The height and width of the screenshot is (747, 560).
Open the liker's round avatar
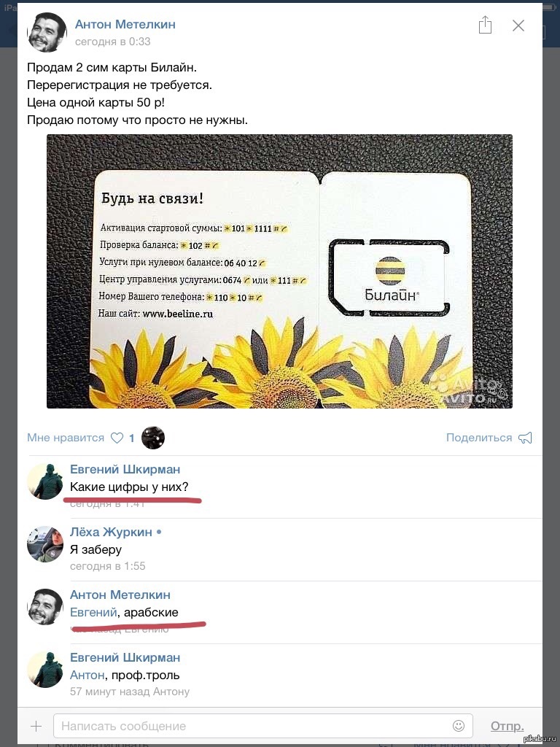point(153,438)
